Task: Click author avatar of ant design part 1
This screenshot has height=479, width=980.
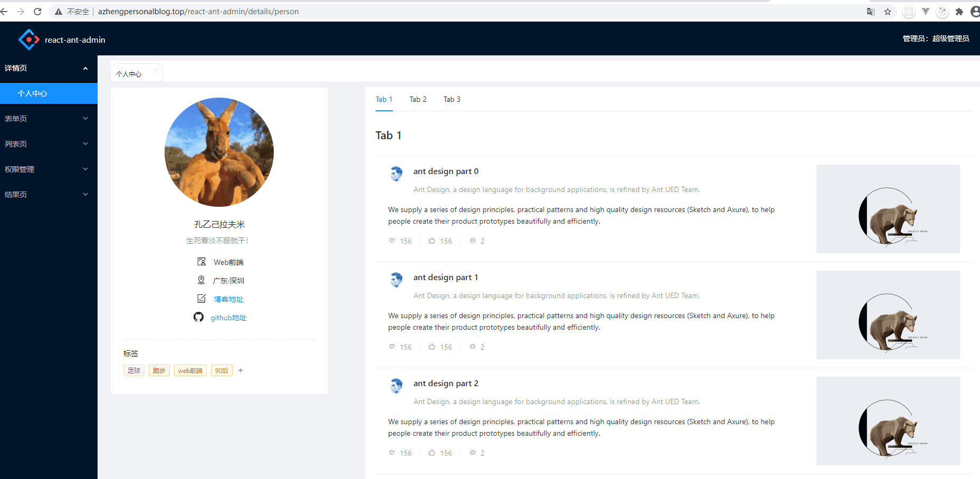Action: point(397,280)
